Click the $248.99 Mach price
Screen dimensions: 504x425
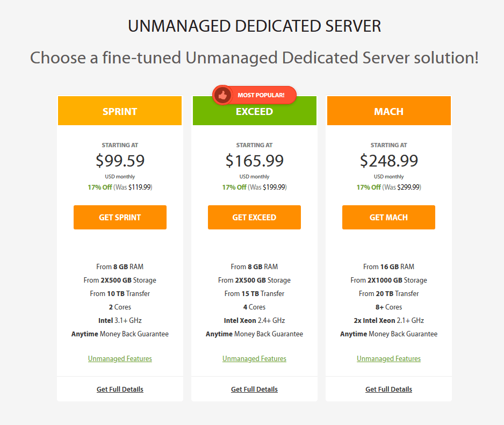click(388, 161)
